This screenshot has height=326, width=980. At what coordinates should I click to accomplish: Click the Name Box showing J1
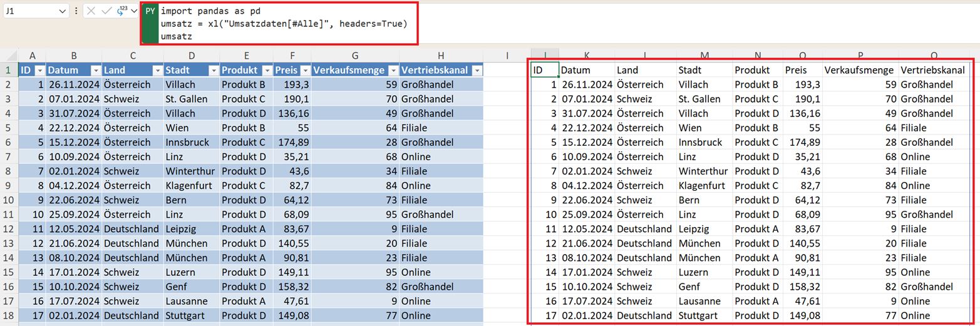(30, 11)
